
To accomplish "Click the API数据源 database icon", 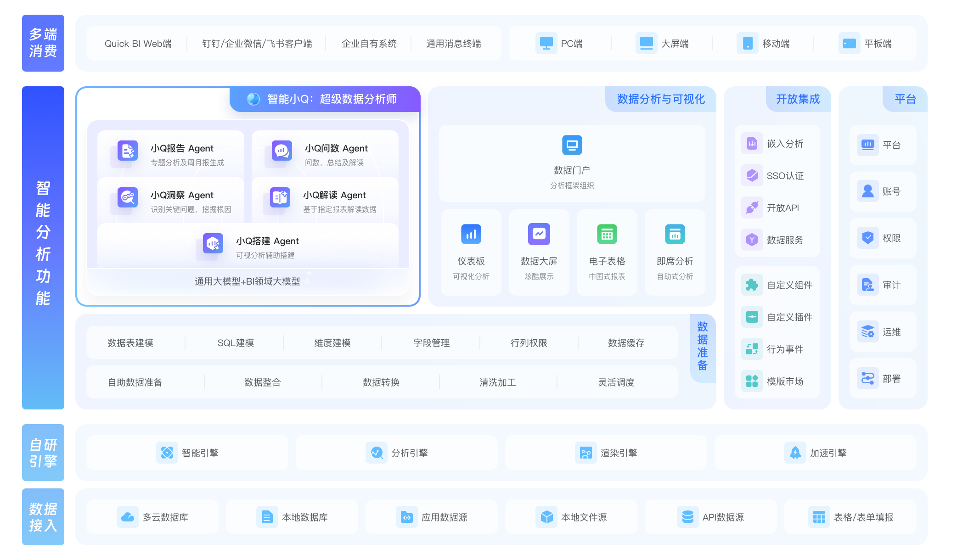I will [687, 517].
